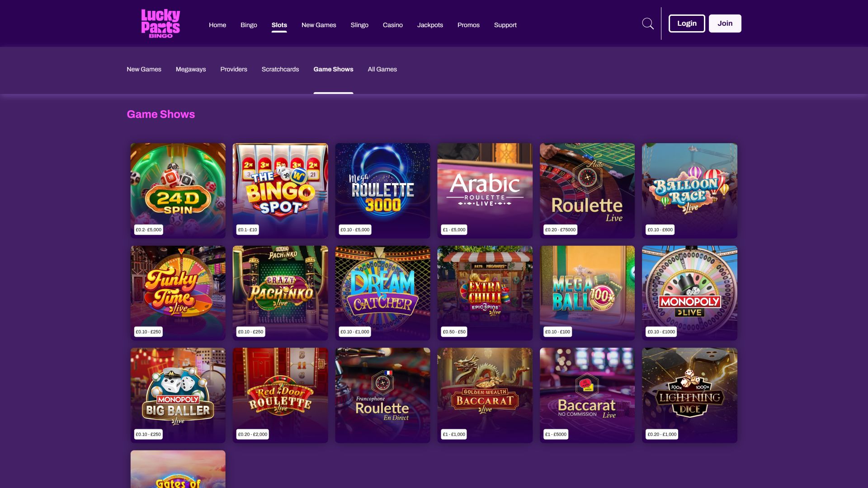Click the search magnifier icon

648,23
